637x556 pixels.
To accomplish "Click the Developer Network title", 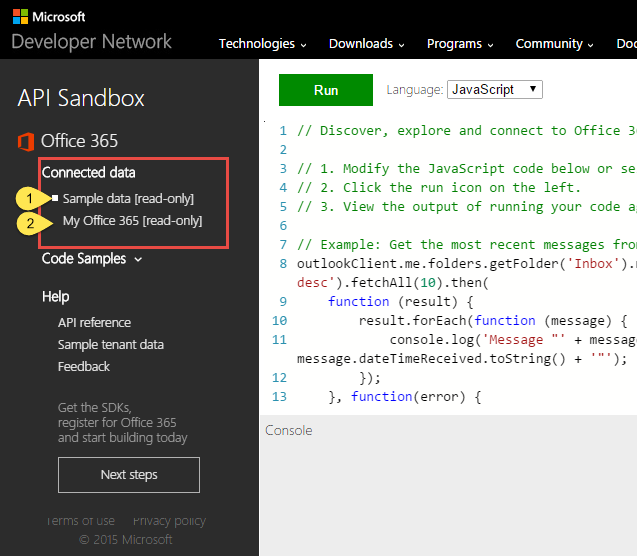I will point(92,42).
